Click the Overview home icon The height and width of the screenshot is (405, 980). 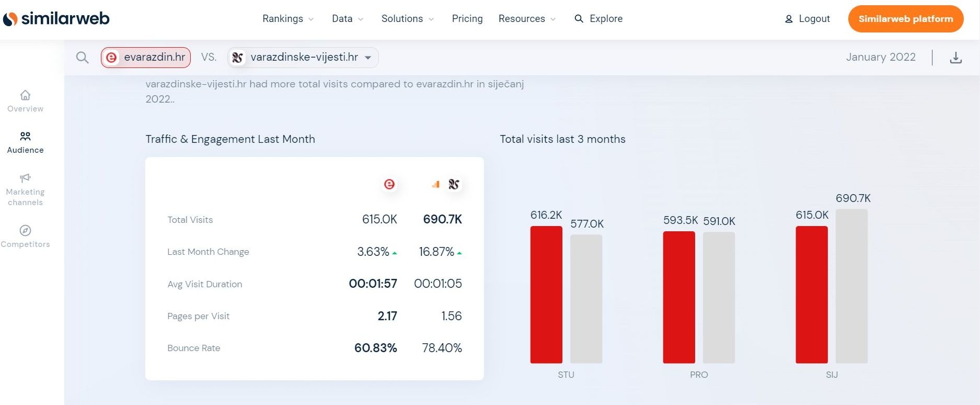pyautogui.click(x=25, y=95)
